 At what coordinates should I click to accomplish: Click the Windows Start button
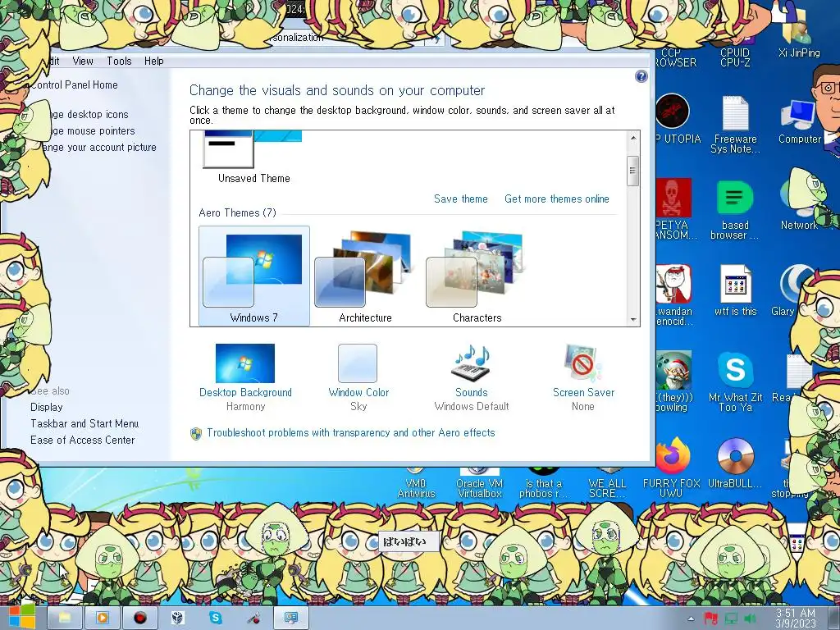coord(21,617)
